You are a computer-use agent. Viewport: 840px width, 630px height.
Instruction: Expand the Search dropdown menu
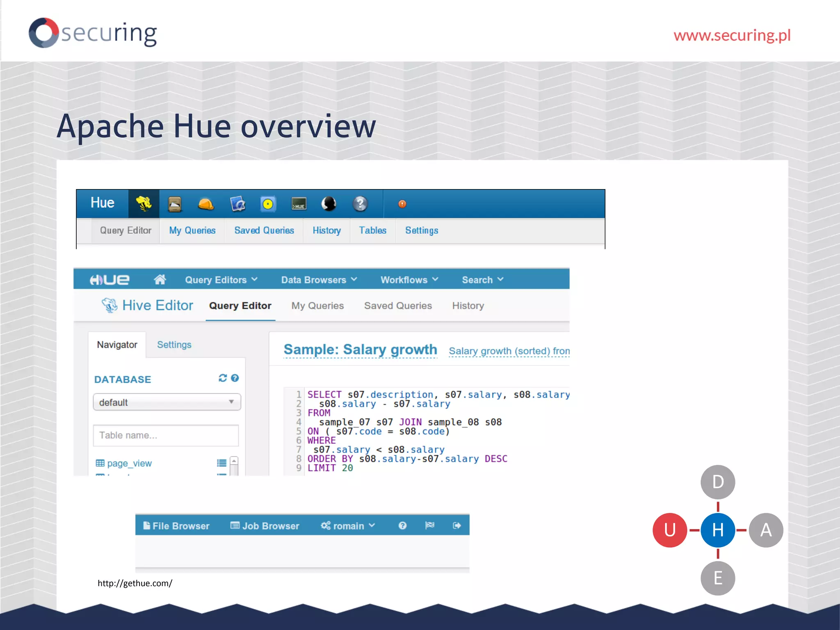pos(483,280)
